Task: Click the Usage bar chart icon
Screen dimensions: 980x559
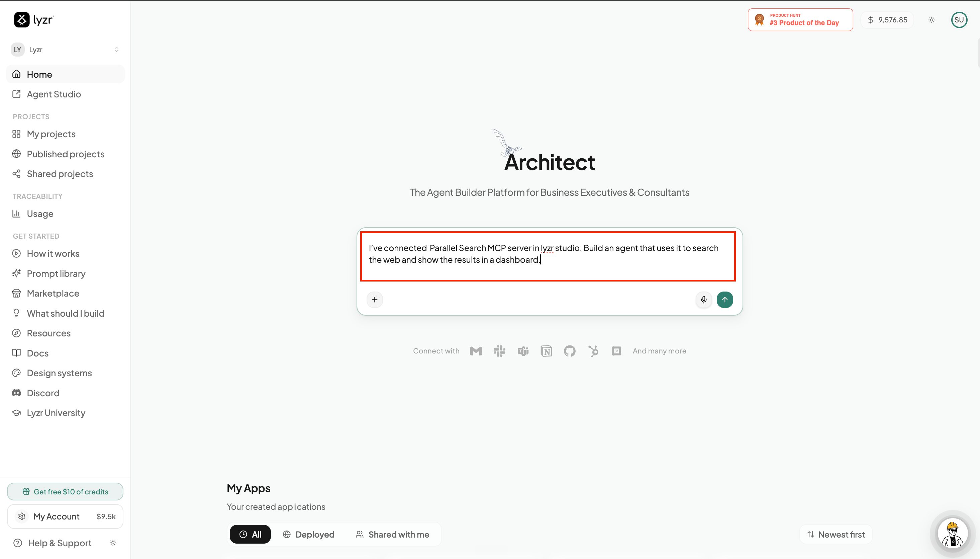Action: [x=16, y=214]
